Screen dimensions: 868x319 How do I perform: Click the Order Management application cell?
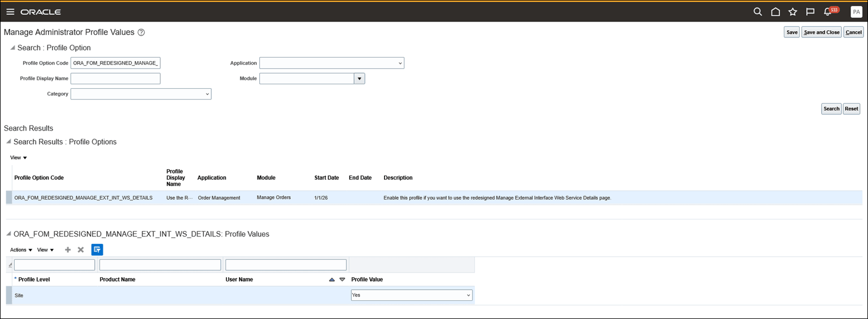(x=219, y=198)
